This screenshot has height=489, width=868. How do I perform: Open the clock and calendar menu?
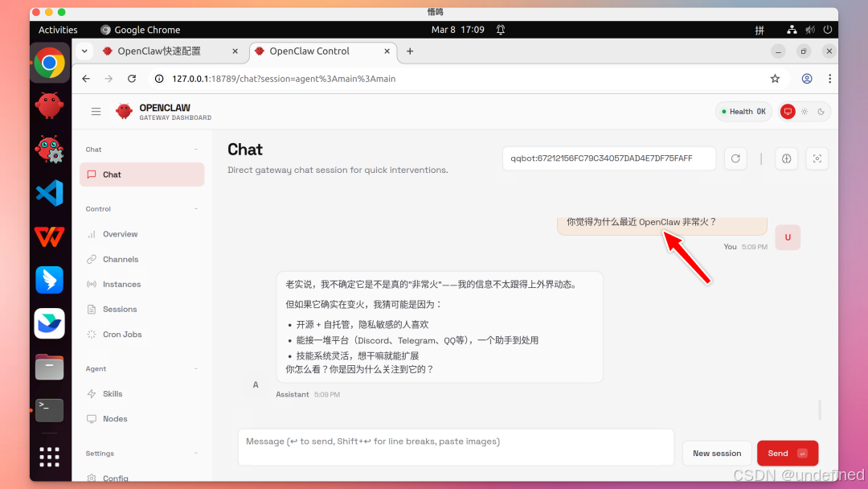tap(458, 30)
